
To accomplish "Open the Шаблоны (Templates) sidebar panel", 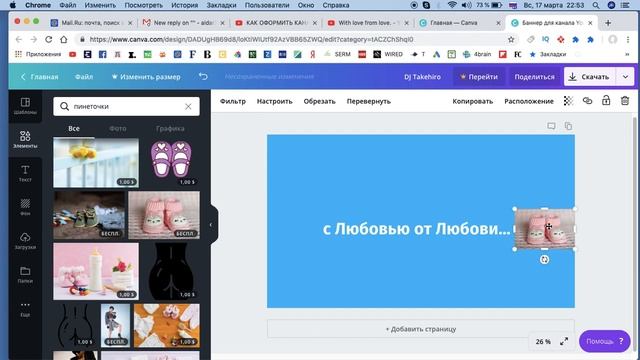I will point(25,106).
